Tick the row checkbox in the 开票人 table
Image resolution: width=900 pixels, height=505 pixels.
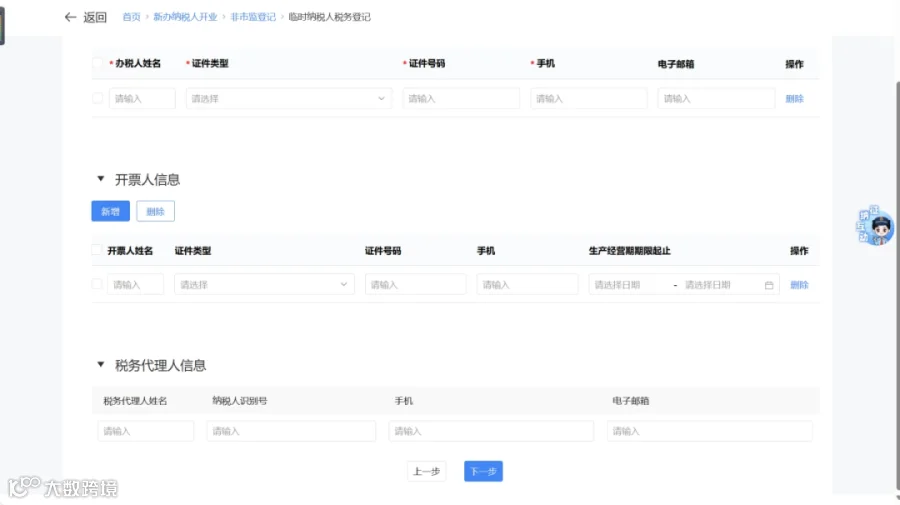(97, 284)
